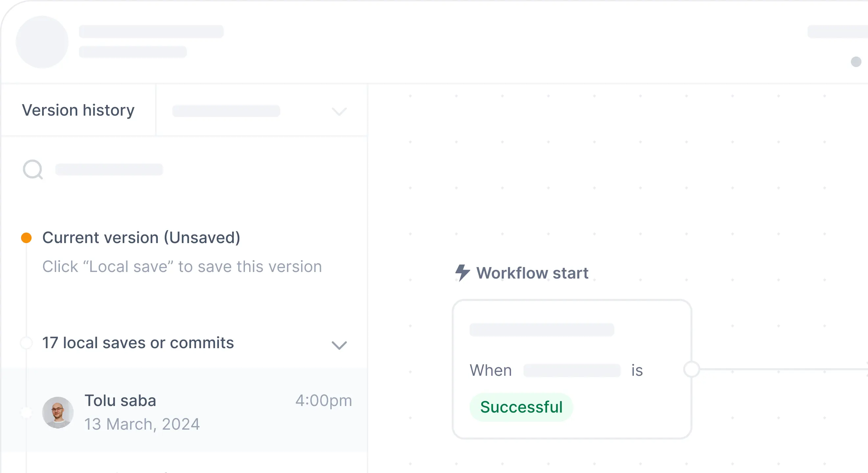868x473 pixels.
Task: Click the timeline node beside 17 local saves
Action: coord(26,343)
